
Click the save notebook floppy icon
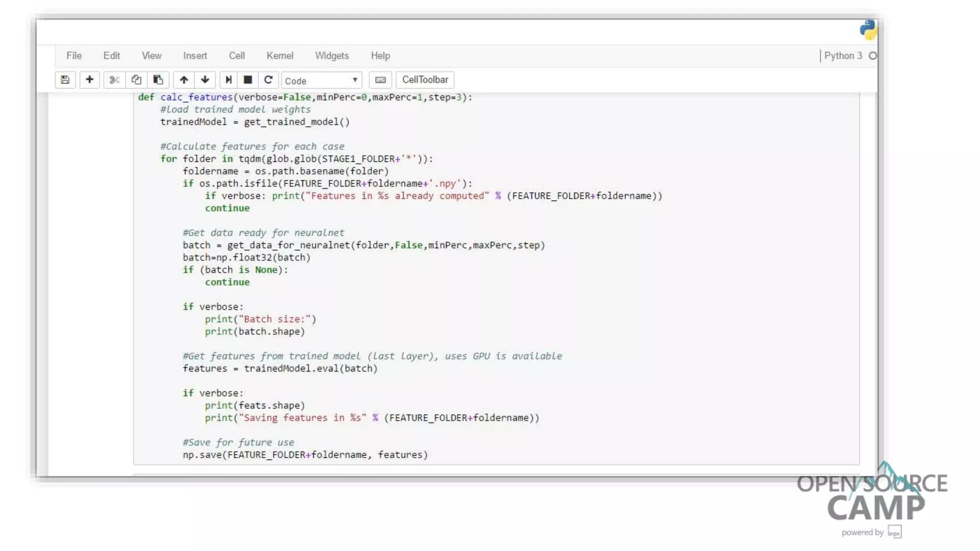click(x=65, y=80)
